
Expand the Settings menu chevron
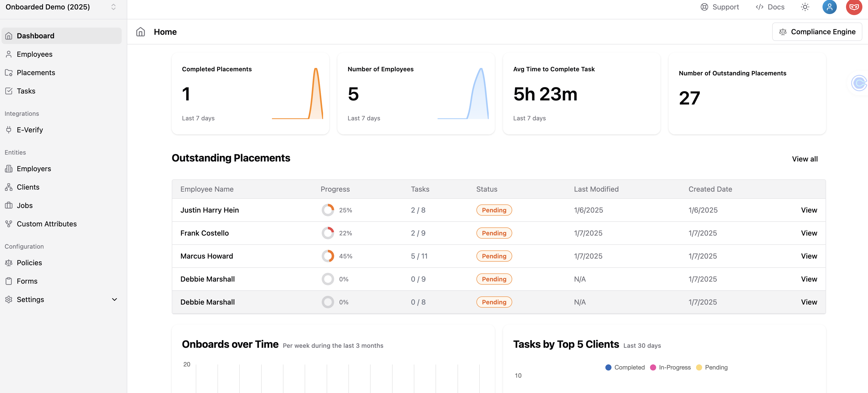pyautogui.click(x=114, y=299)
